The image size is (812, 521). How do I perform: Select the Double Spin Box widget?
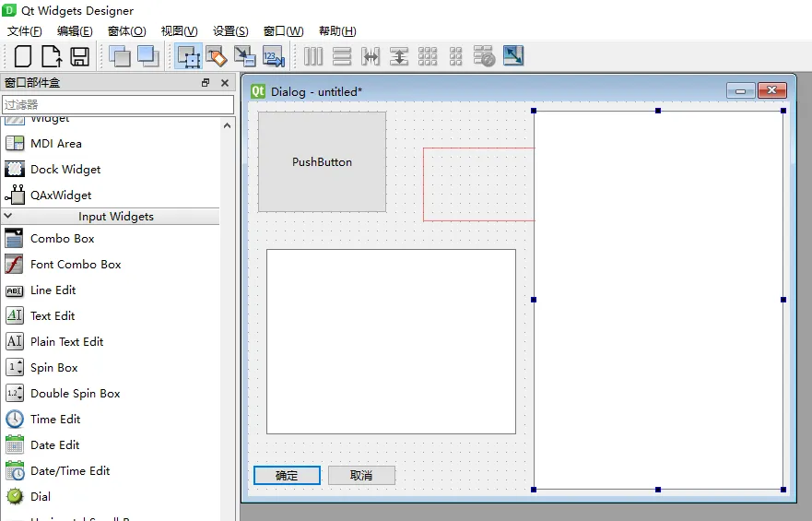[75, 394]
